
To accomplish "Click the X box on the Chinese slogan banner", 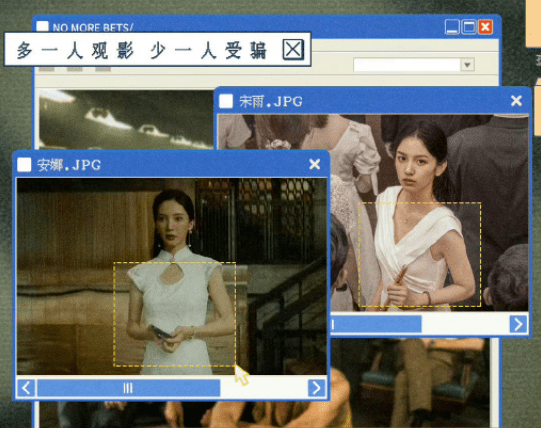I will (x=293, y=49).
